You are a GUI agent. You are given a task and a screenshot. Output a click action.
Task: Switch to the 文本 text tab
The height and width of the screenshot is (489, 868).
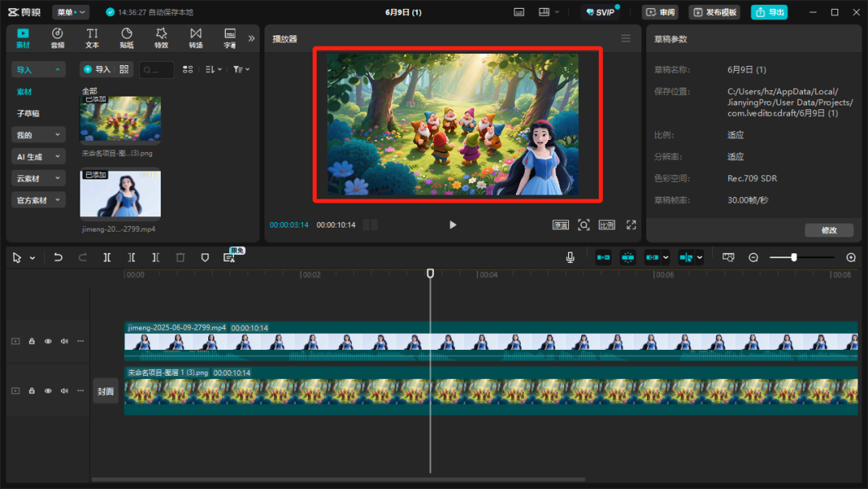tap(92, 37)
